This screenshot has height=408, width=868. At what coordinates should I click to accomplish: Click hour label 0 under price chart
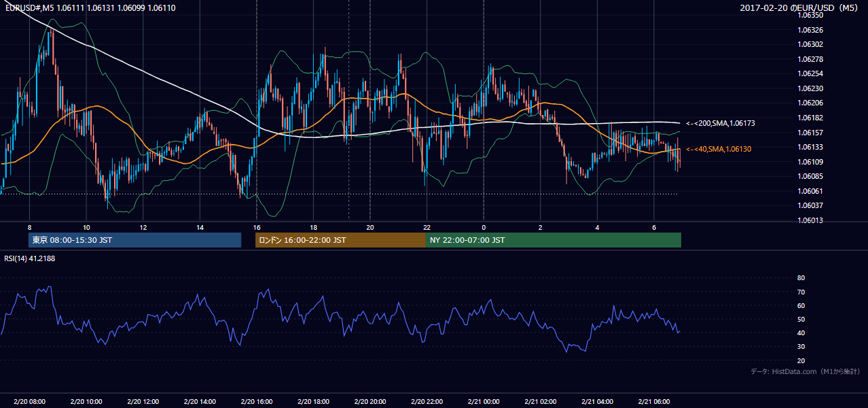click(x=484, y=227)
